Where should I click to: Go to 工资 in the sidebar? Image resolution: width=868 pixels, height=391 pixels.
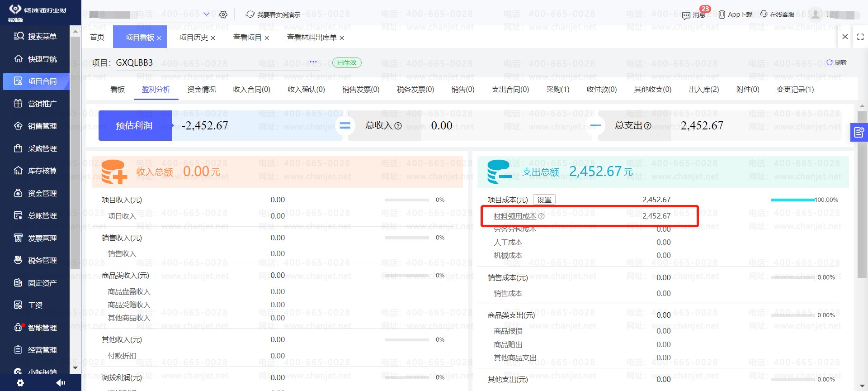coord(28,305)
